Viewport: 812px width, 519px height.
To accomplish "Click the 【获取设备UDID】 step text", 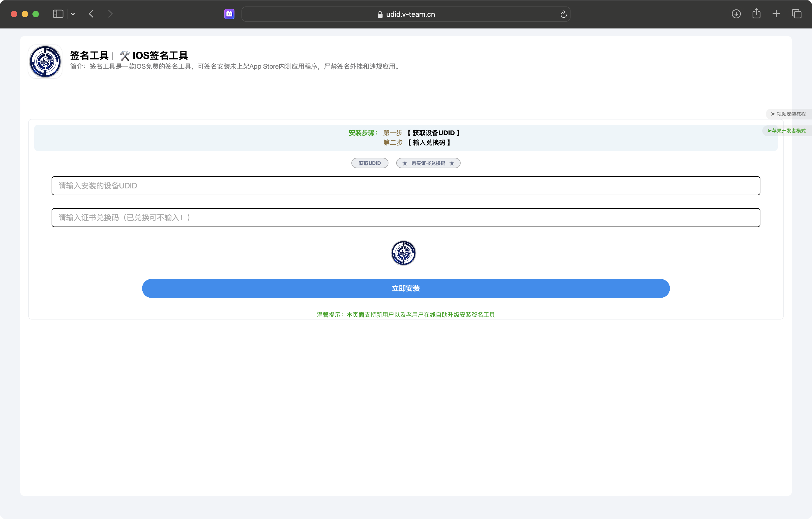I will point(433,133).
